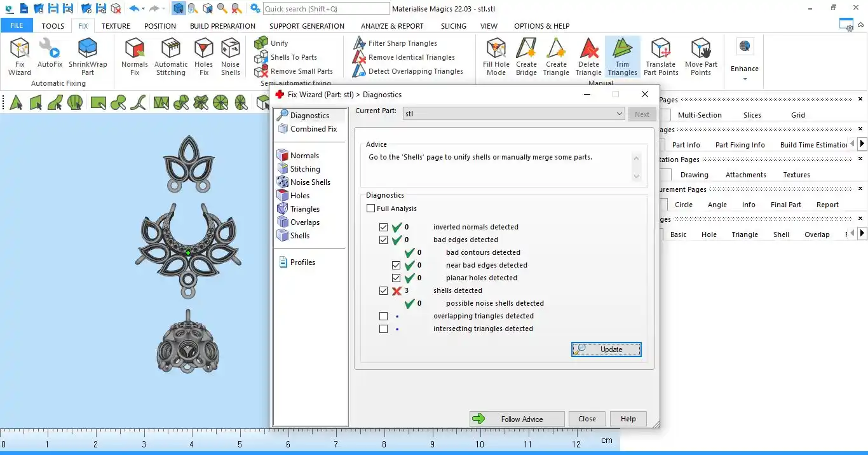This screenshot has height=455, width=868.
Task: Click the Normals Fix icon
Action: [135, 57]
